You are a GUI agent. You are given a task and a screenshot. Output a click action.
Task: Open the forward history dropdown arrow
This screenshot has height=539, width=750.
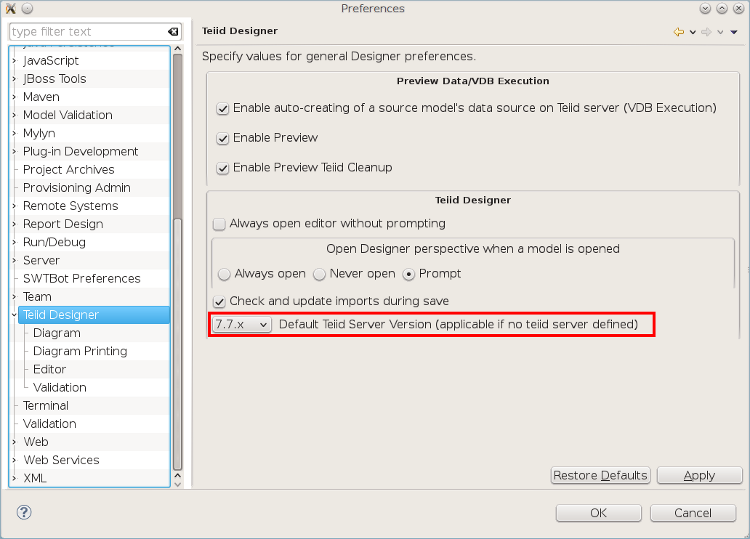point(720,33)
